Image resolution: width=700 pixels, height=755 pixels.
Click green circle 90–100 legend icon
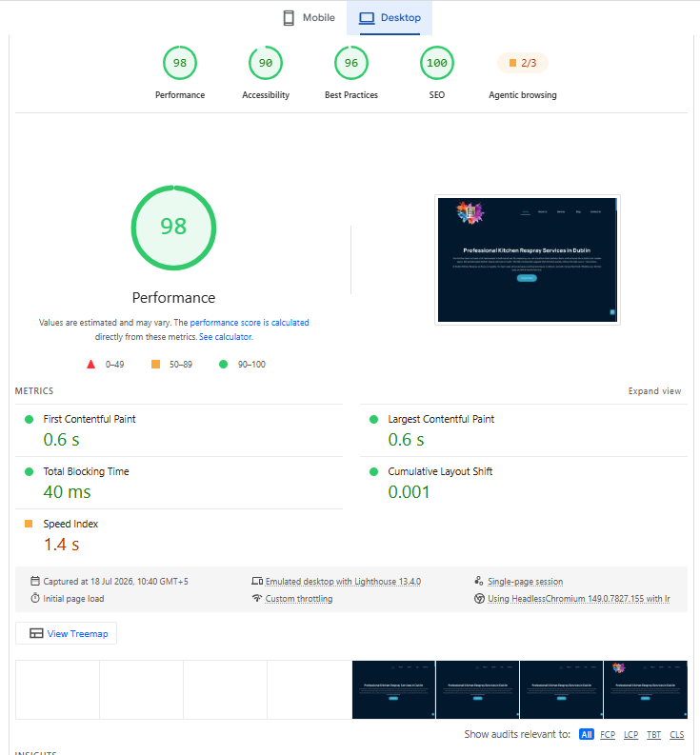pyautogui.click(x=223, y=365)
